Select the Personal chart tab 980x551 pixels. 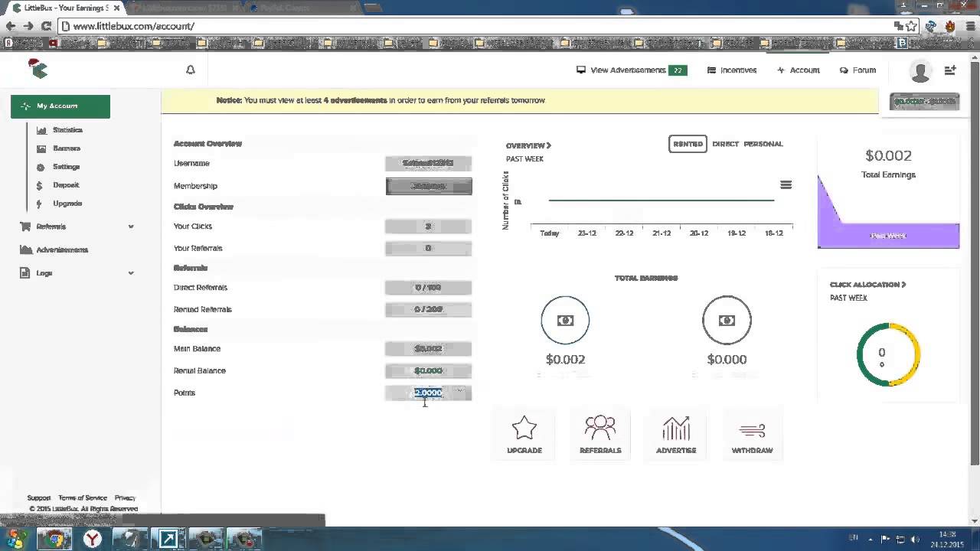click(763, 144)
